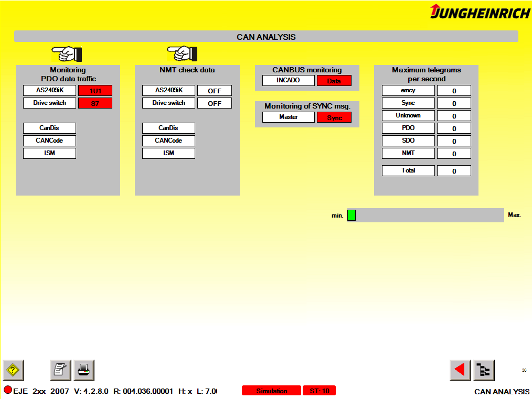532x399 pixels.
Task: Select ISM in PDO data traffic panel
Action: tap(49, 153)
